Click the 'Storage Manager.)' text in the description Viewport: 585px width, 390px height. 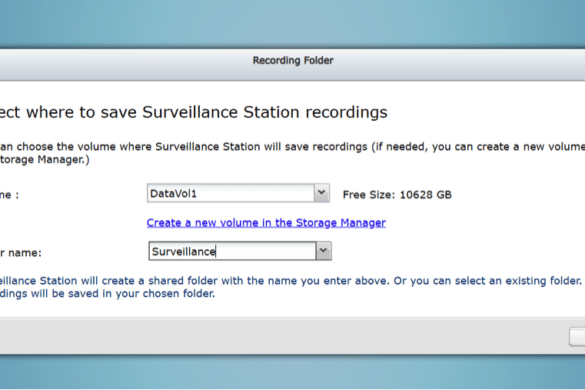coord(45,160)
